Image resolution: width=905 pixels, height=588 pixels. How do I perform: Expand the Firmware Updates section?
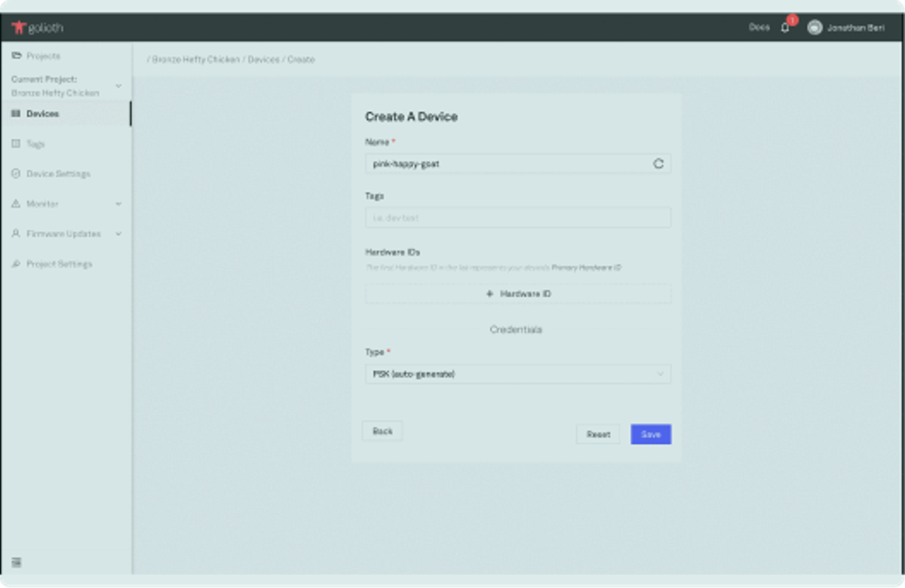tap(118, 234)
